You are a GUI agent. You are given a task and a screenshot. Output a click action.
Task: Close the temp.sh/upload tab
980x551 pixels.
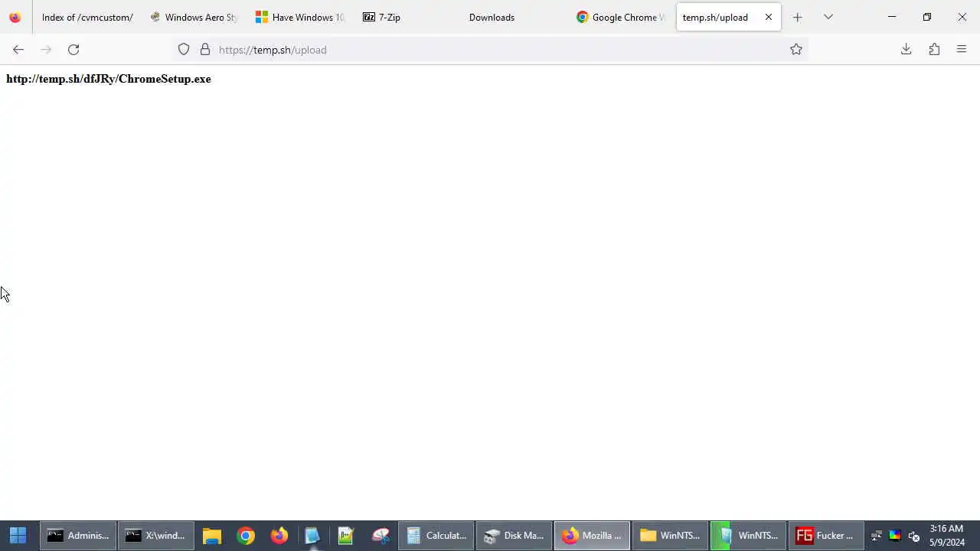[x=769, y=17]
